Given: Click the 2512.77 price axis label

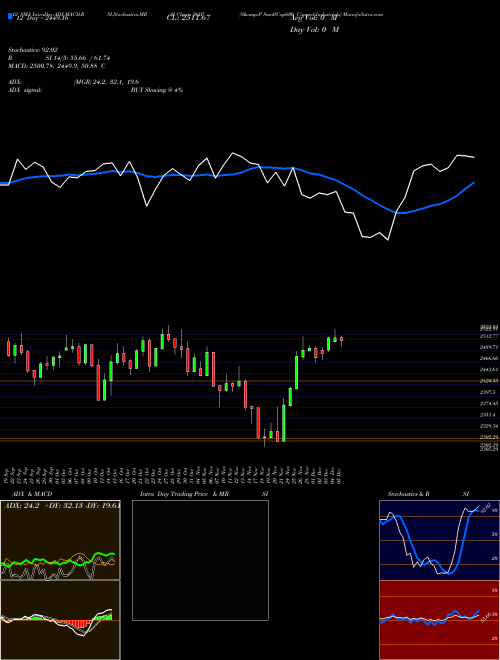Looking at the screenshot, I should coord(489,336).
